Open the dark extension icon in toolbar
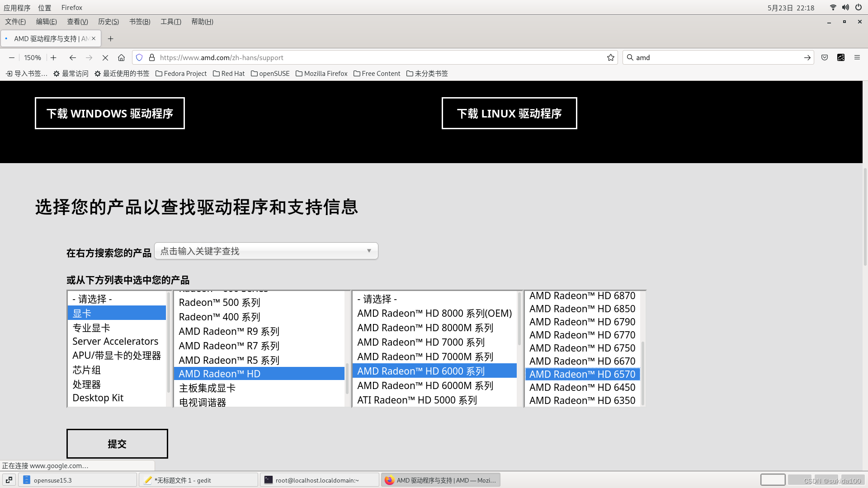The height and width of the screenshot is (488, 868). tap(841, 57)
